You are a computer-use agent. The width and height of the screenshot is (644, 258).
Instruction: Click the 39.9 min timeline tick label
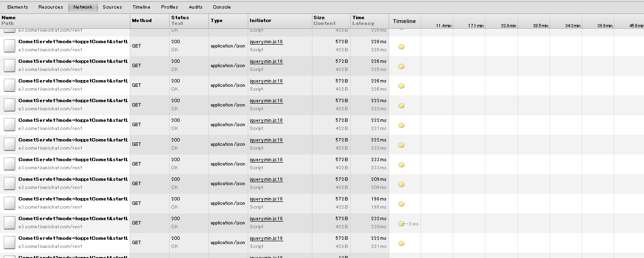click(x=605, y=26)
